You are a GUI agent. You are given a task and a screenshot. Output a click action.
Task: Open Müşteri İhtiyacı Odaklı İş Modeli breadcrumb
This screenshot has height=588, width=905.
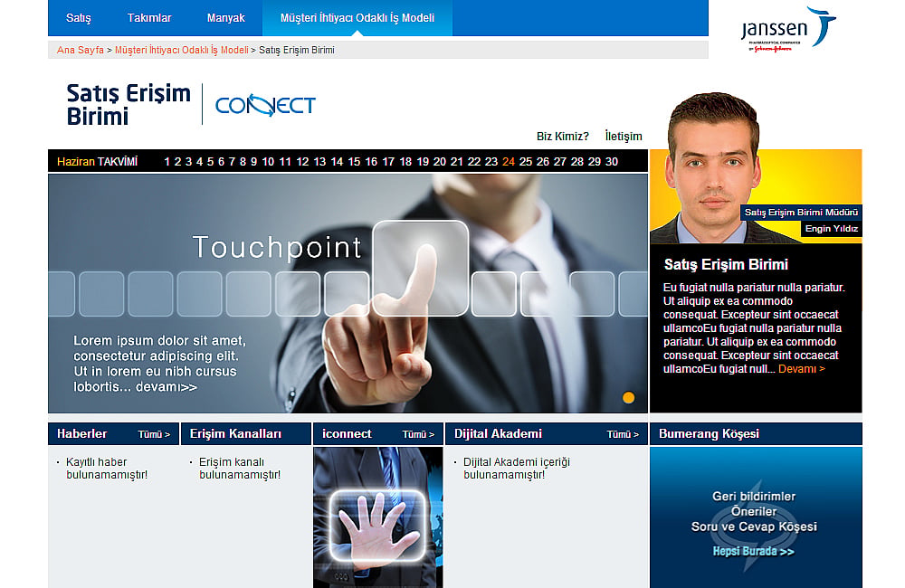pyautogui.click(x=181, y=50)
